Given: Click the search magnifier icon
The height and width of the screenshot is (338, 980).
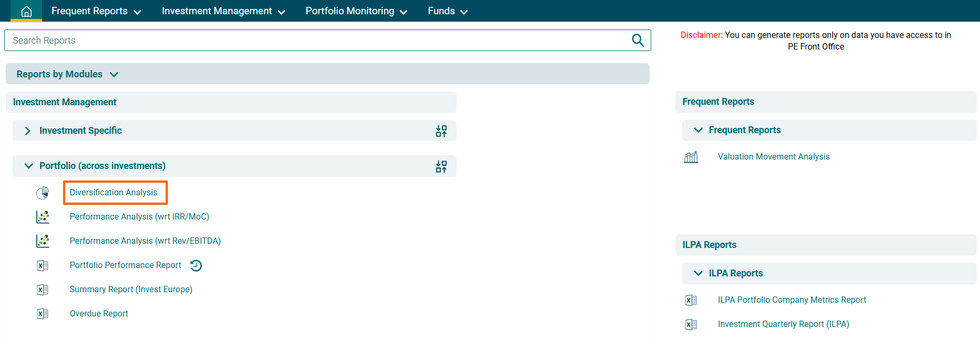Looking at the screenshot, I should click(638, 41).
